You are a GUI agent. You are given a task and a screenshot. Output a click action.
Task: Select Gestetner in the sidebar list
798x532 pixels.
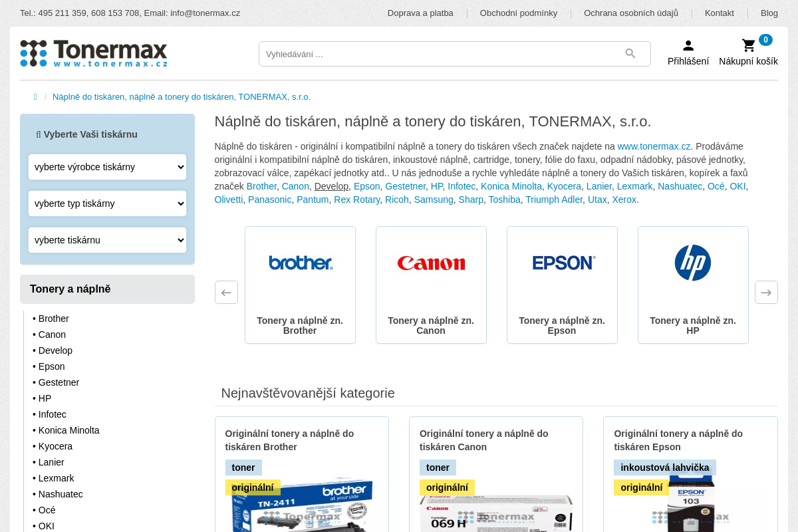pyautogui.click(x=59, y=382)
